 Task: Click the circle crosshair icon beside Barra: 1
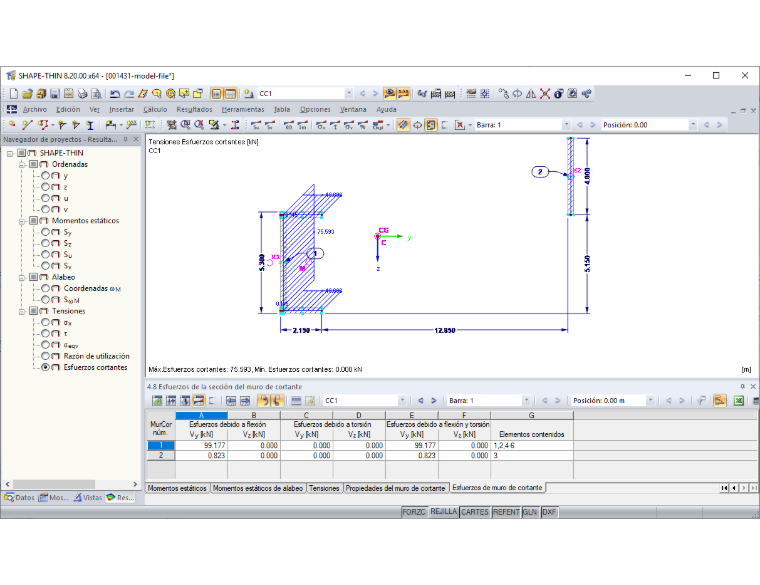417,125
